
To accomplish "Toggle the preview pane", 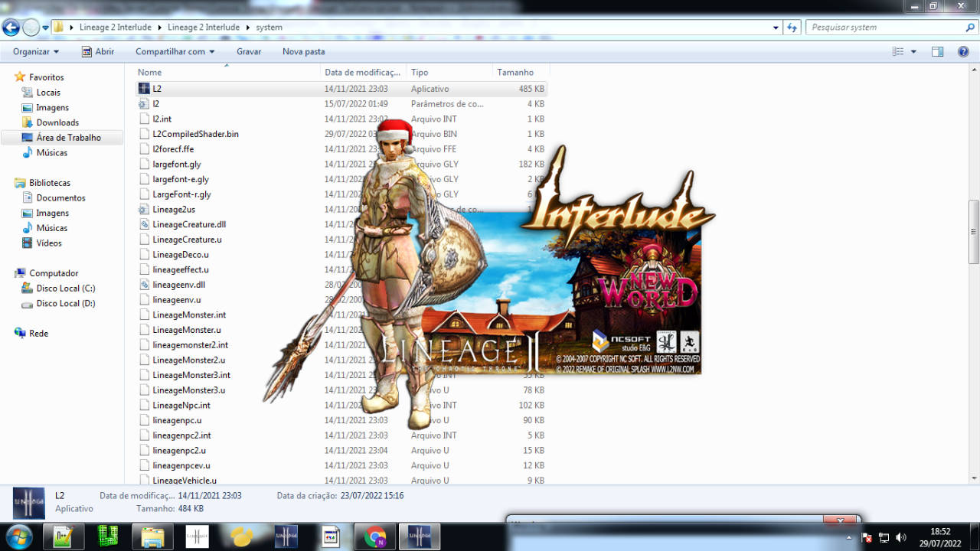I will (937, 51).
